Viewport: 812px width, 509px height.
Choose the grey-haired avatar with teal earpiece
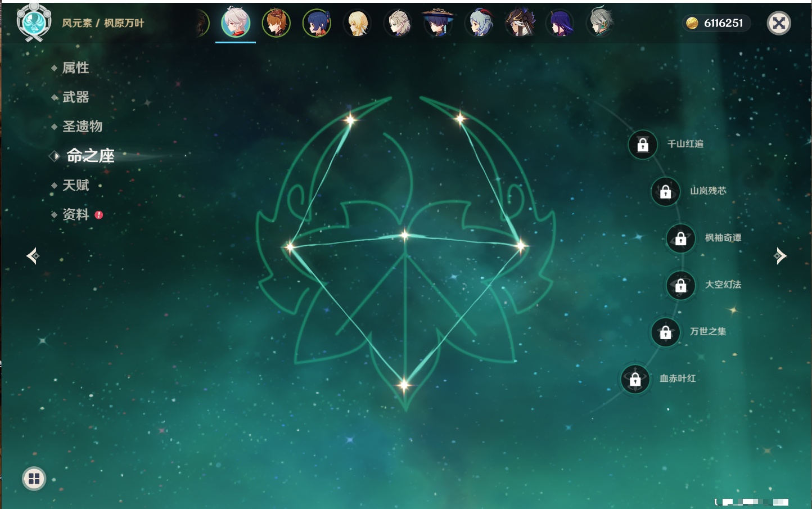[x=601, y=23]
